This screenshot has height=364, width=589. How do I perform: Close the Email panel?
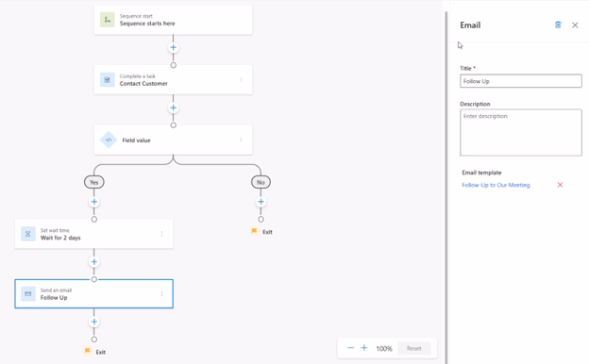coord(575,25)
